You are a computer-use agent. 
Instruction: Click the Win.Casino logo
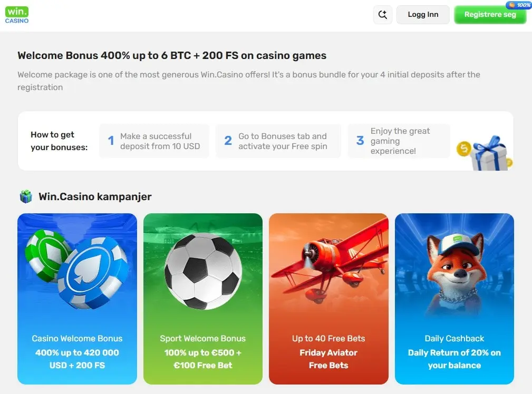point(17,15)
